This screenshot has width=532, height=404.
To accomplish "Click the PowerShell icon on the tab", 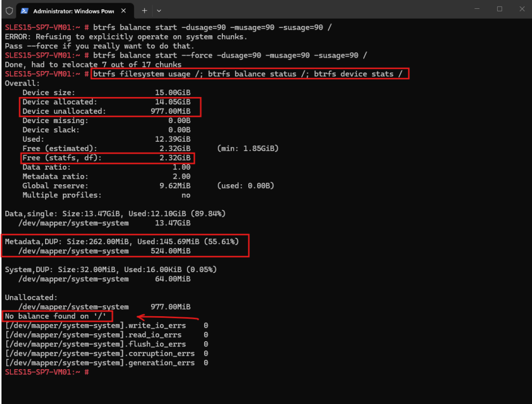I will click(x=24, y=11).
